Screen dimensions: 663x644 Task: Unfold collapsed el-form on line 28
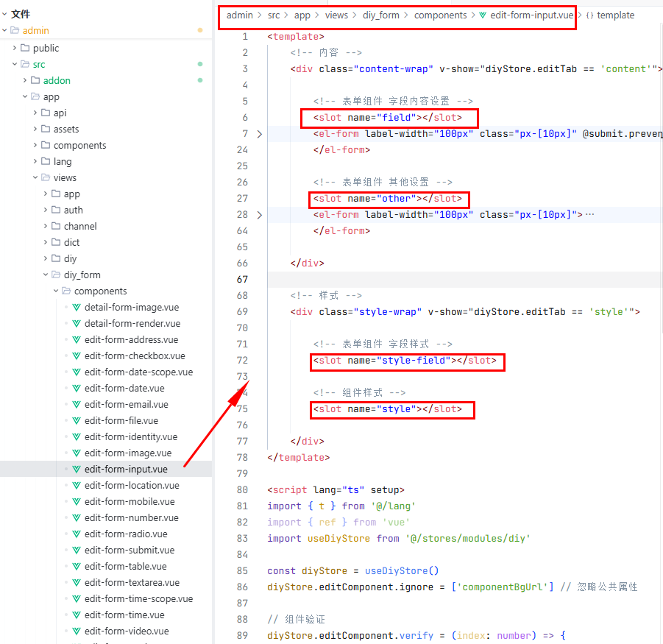pyautogui.click(x=259, y=215)
